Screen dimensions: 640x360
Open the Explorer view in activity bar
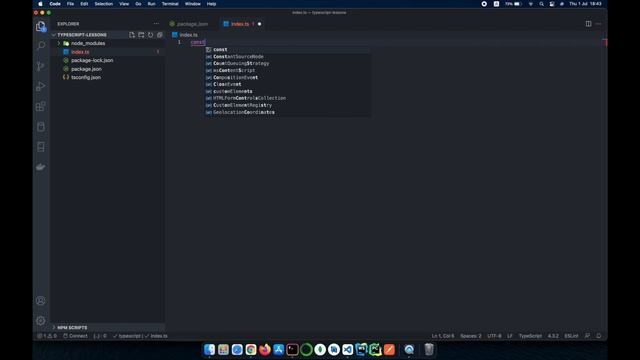(41, 27)
